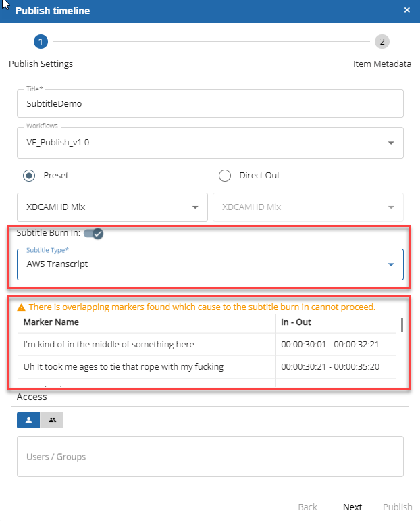Viewport: 420px width, 521px height.
Task: Close the Publish timeline dialog
Action: [406, 11]
